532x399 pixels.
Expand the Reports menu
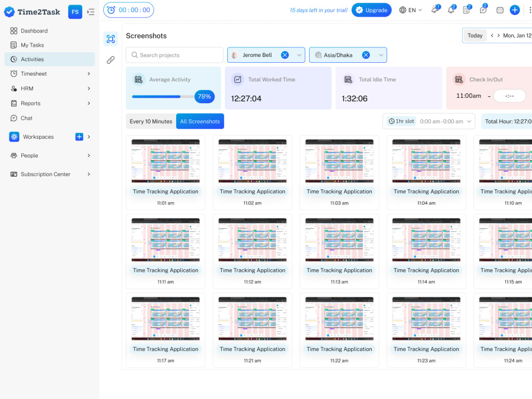tap(89, 103)
